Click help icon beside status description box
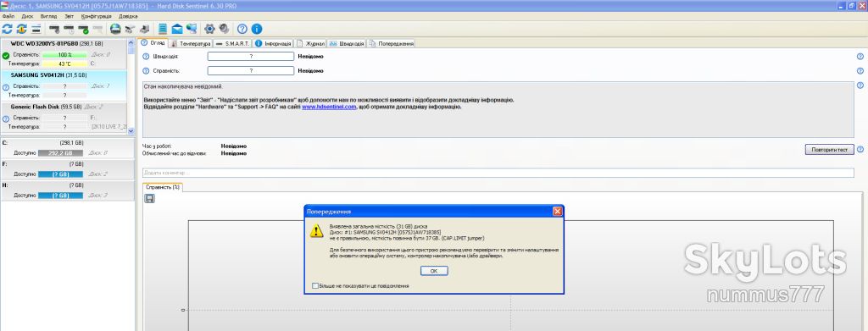The width and height of the screenshot is (868, 331). point(860,86)
